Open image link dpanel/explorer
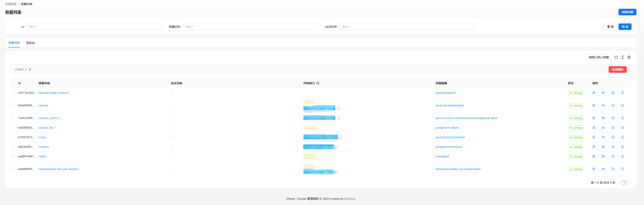 click(x=446, y=93)
